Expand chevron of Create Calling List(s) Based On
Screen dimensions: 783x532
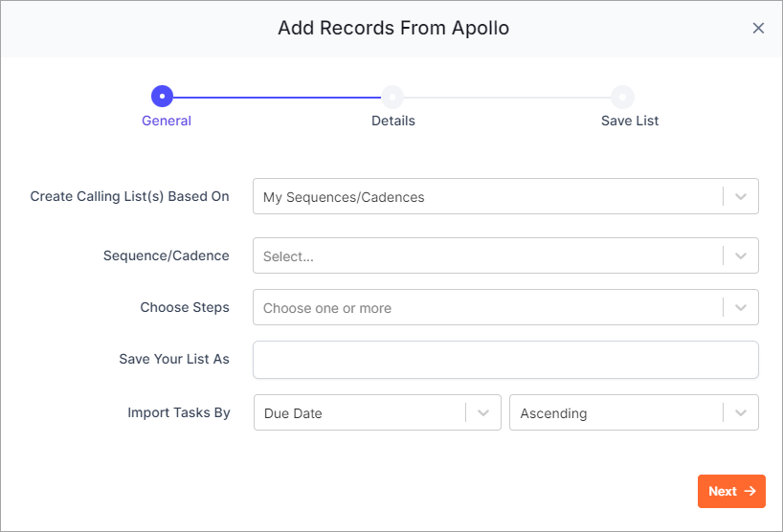coord(741,197)
